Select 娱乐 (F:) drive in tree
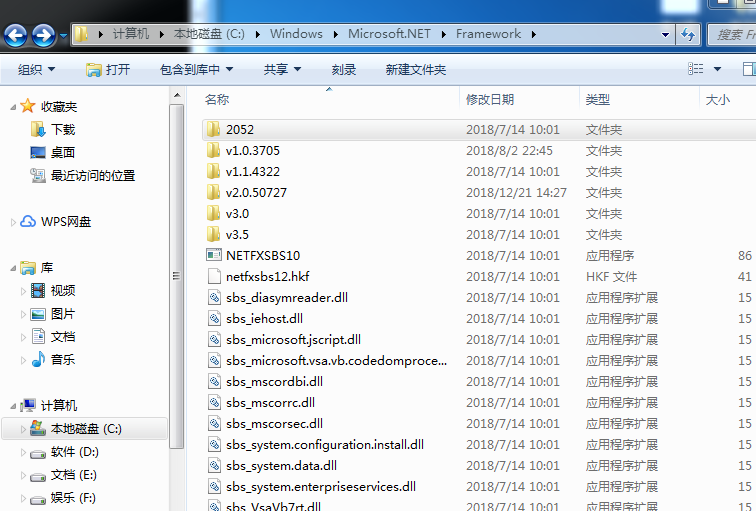This screenshot has height=511, width=756. (x=73, y=498)
